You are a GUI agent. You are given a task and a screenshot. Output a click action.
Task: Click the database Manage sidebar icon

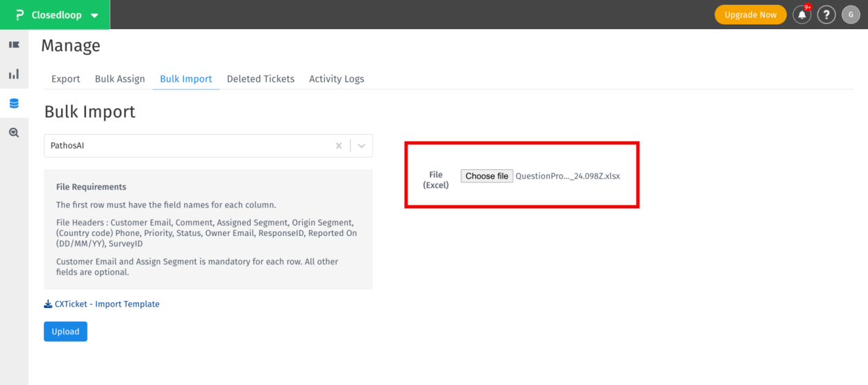pyautogui.click(x=14, y=103)
